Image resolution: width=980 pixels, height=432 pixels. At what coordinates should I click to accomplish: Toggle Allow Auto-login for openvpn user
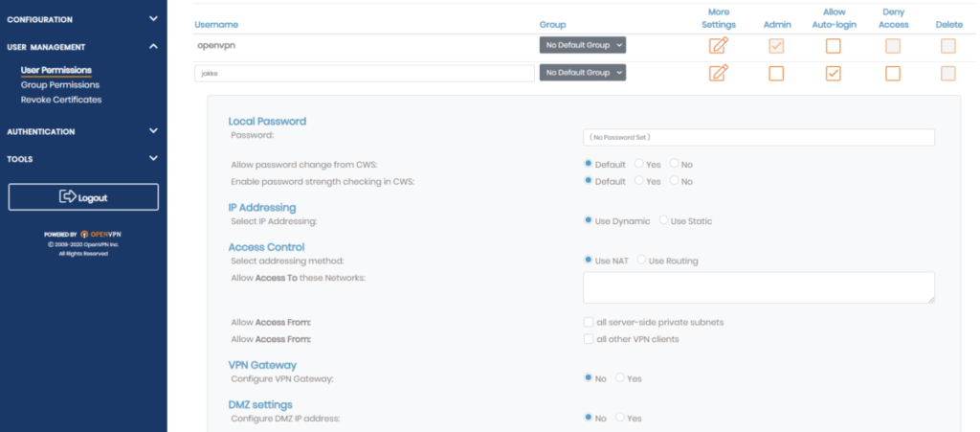pos(834,45)
